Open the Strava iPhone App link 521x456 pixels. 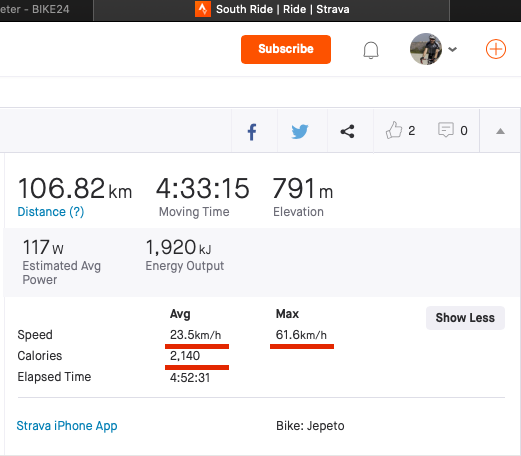(x=67, y=426)
